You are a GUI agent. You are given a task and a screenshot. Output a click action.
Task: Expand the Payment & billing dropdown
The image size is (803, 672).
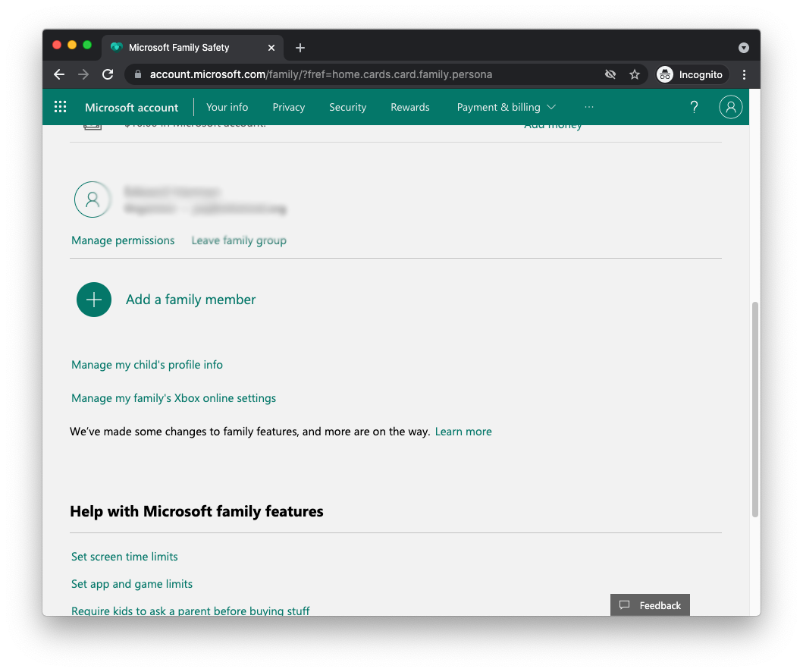coord(506,107)
